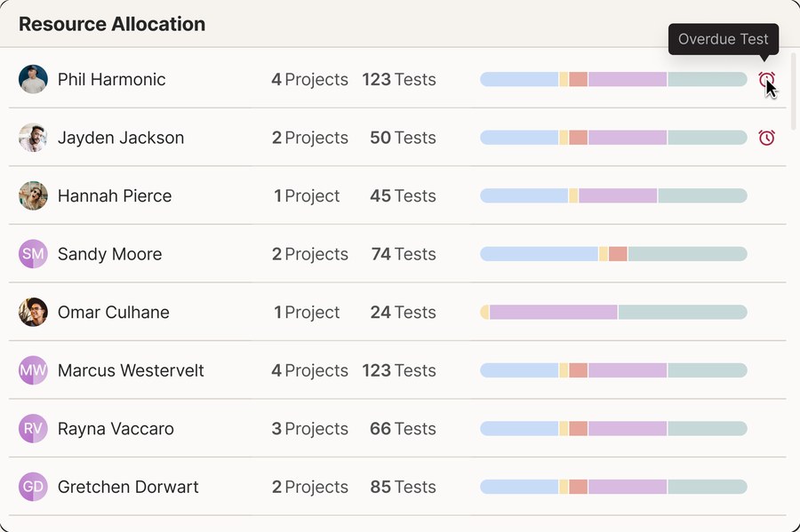This screenshot has width=800, height=532.
Task: Click the vertical scrollbar thumb on the right
Action: tap(794, 91)
